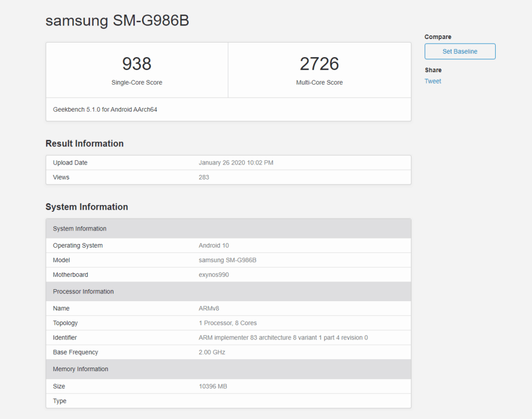Click the samsung SM-G986B page title
The height and width of the screenshot is (419, 532).
tap(117, 20)
